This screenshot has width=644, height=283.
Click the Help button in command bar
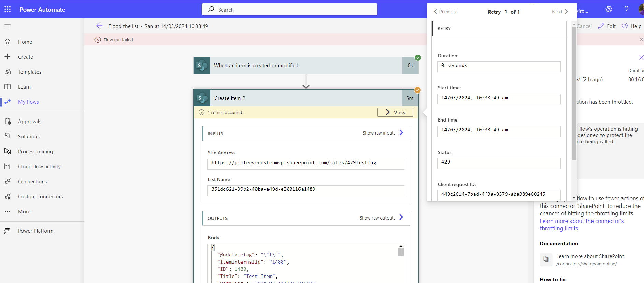pyautogui.click(x=631, y=26)
